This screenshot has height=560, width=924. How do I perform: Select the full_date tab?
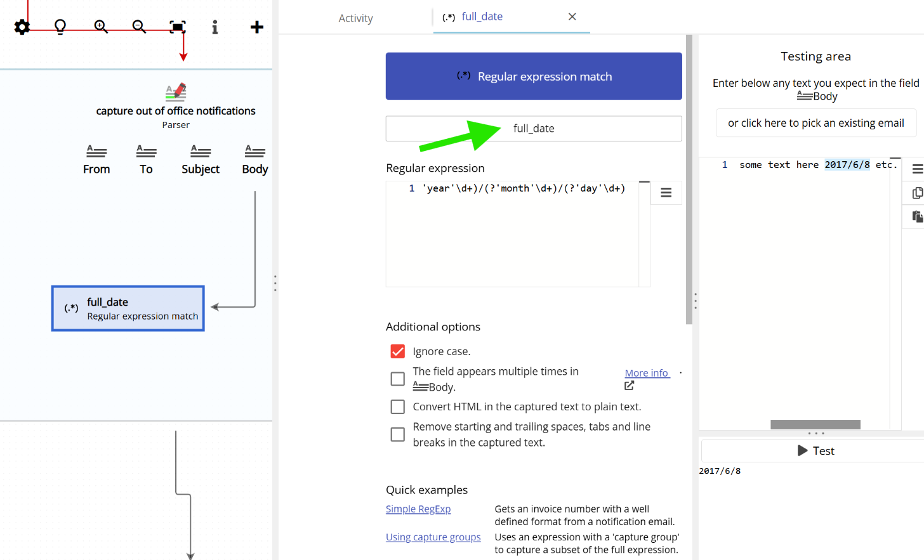point(482,16)
